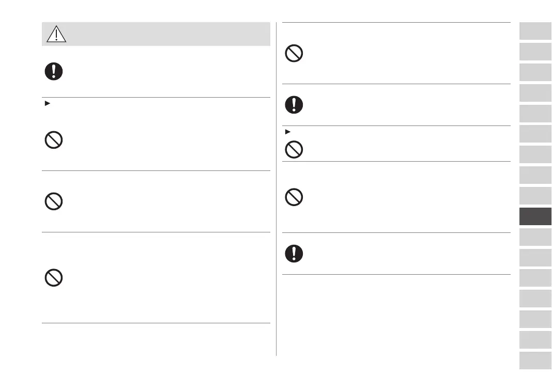Click the upper exclamation icon in right column
The width and height of the screenshot is (552, 392).
[294, 105]
